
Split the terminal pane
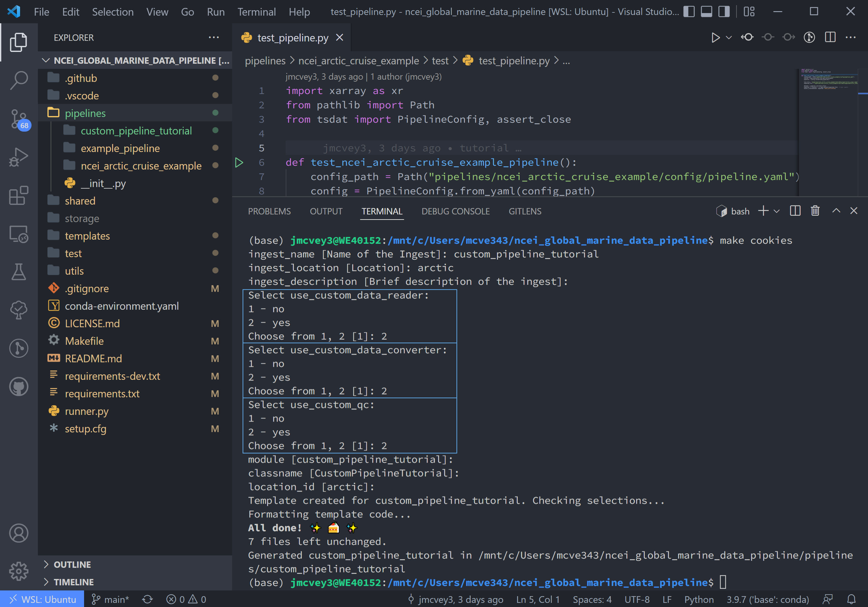coord(795,211)
